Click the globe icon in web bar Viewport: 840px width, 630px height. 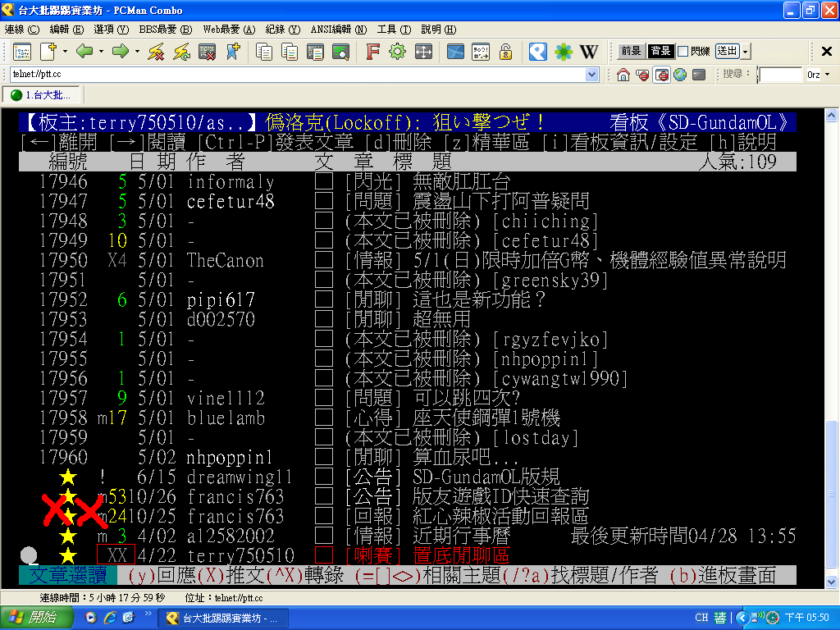pos(680,75)
